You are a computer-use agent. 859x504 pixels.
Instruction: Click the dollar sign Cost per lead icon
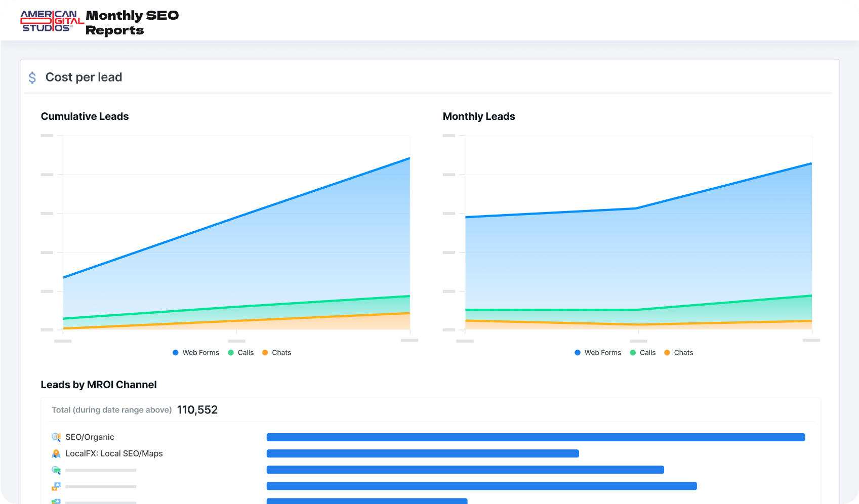[x=32, y=77]
